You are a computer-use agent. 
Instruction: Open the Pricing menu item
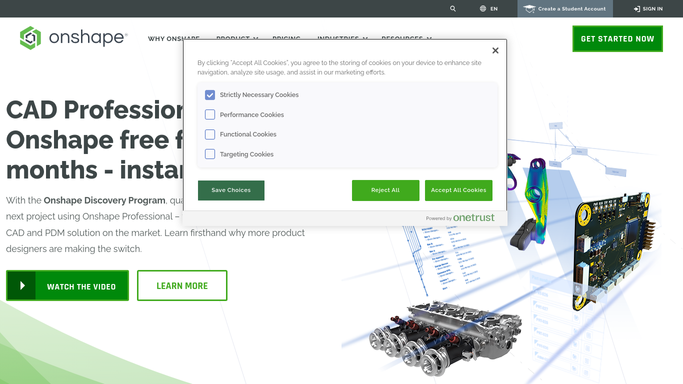click(x=286, y=38)
